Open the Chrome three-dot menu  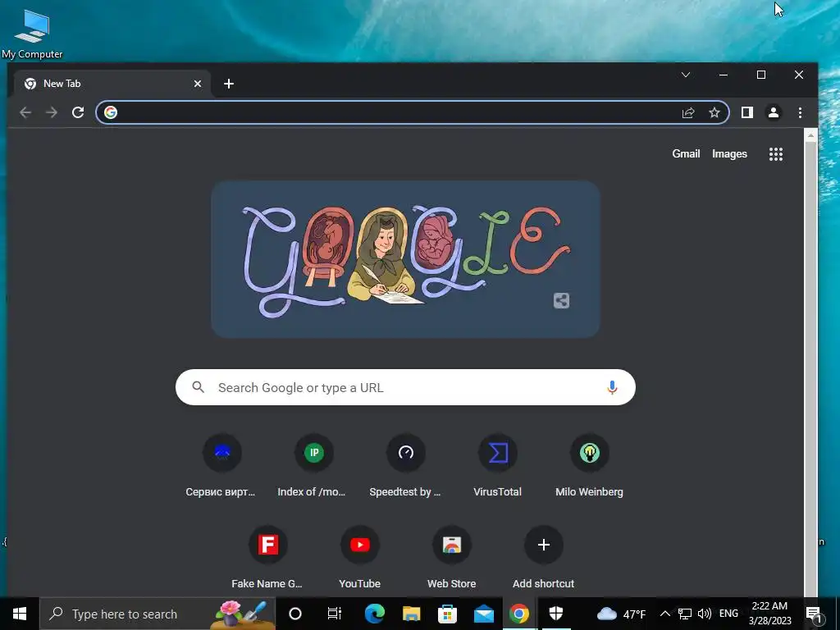click(800, 112)
